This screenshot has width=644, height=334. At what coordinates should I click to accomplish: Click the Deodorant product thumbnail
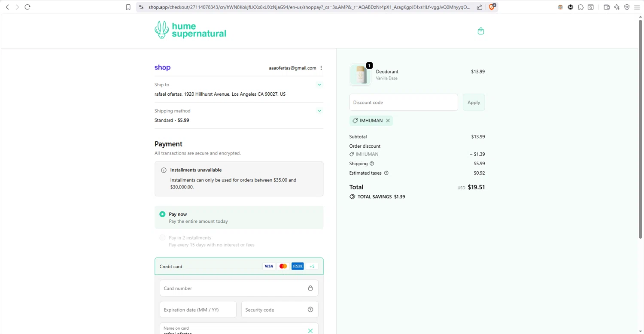coord(361,75)
